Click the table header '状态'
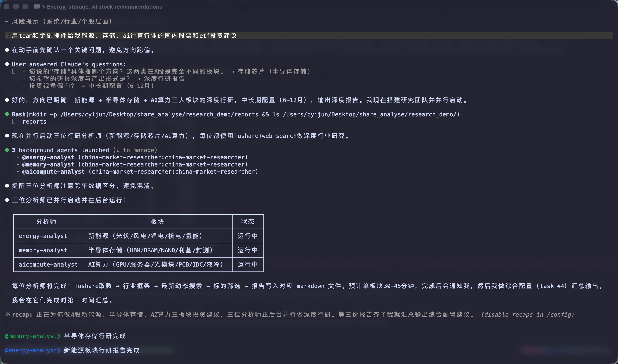618x364 pixels. pos(248,221)
